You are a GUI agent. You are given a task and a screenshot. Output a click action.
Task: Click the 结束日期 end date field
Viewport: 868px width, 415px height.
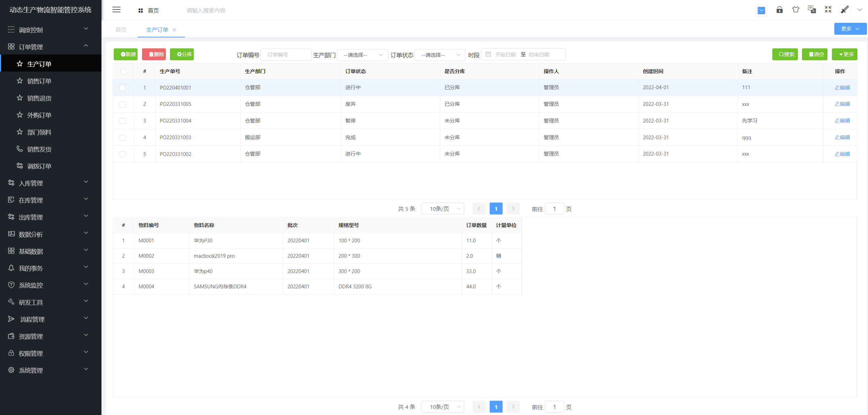tap(539, 55)
